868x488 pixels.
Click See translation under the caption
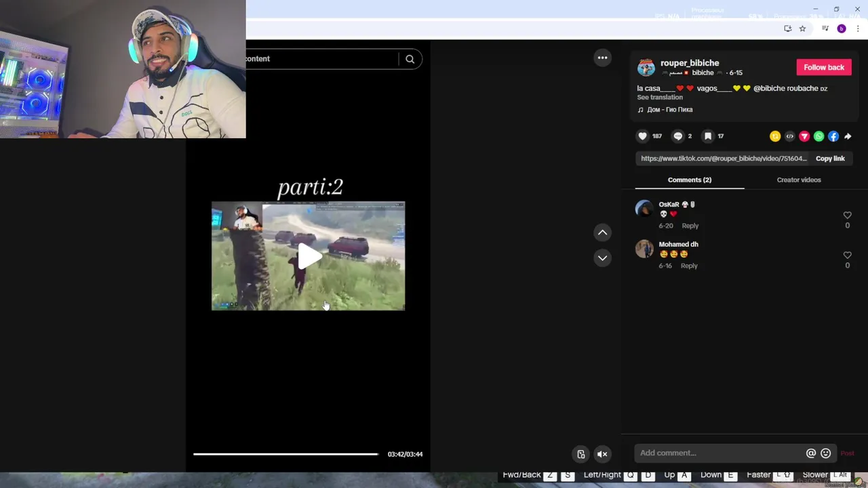pyautogui.click(x=660, y=98)
